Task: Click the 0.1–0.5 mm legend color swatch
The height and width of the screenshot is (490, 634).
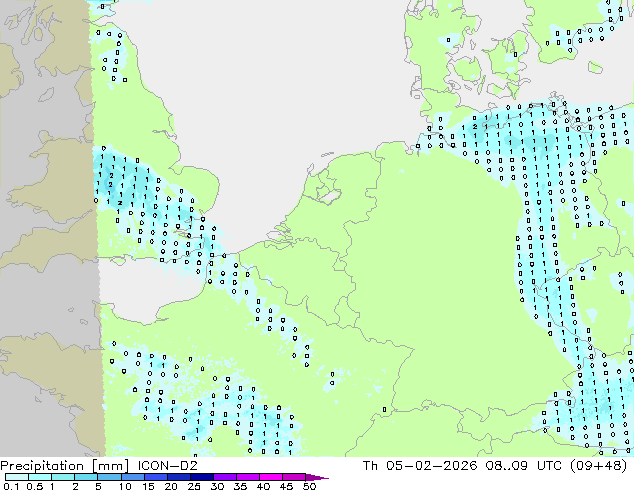Action: (17, 477)
